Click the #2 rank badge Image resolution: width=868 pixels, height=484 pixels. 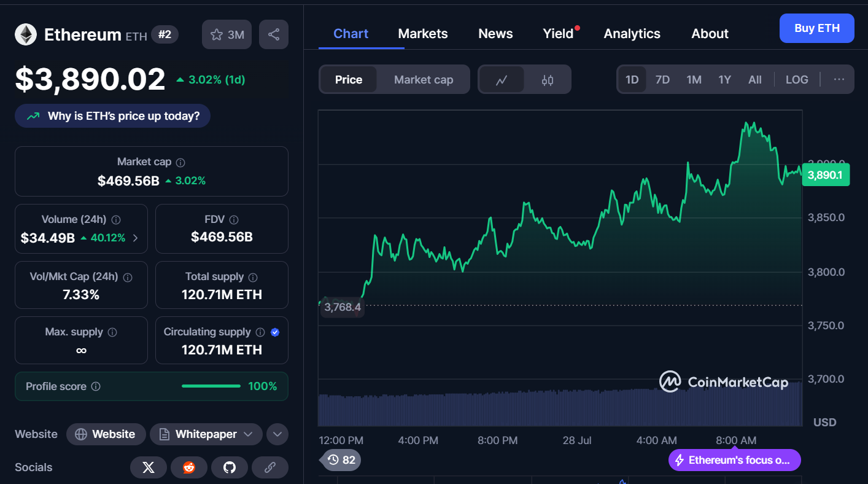point(165,34)
